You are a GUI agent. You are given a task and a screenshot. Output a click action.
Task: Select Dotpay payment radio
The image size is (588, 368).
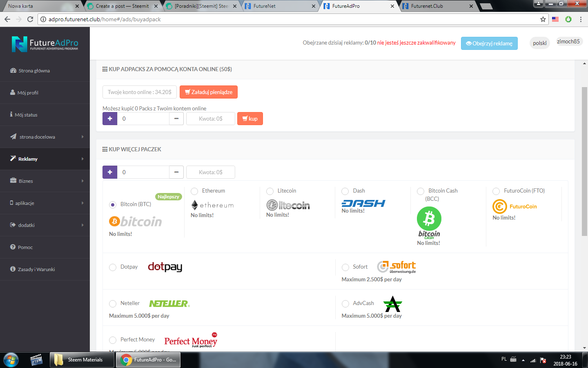[x=113, y=267]
